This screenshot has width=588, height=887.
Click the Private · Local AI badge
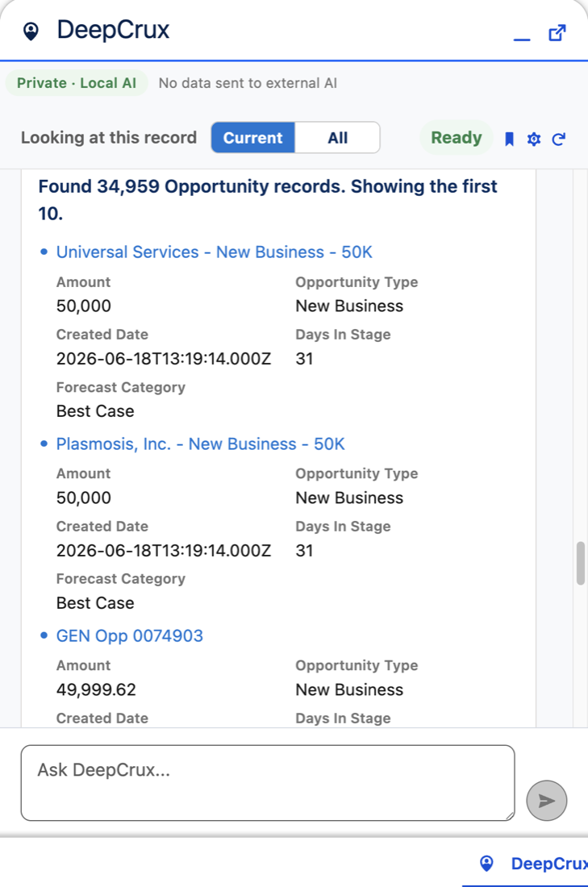77,83
